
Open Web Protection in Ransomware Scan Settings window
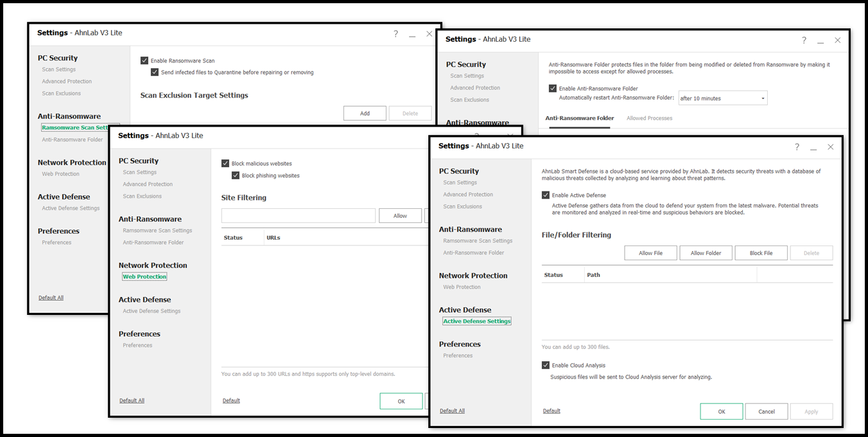pos(61,174)
